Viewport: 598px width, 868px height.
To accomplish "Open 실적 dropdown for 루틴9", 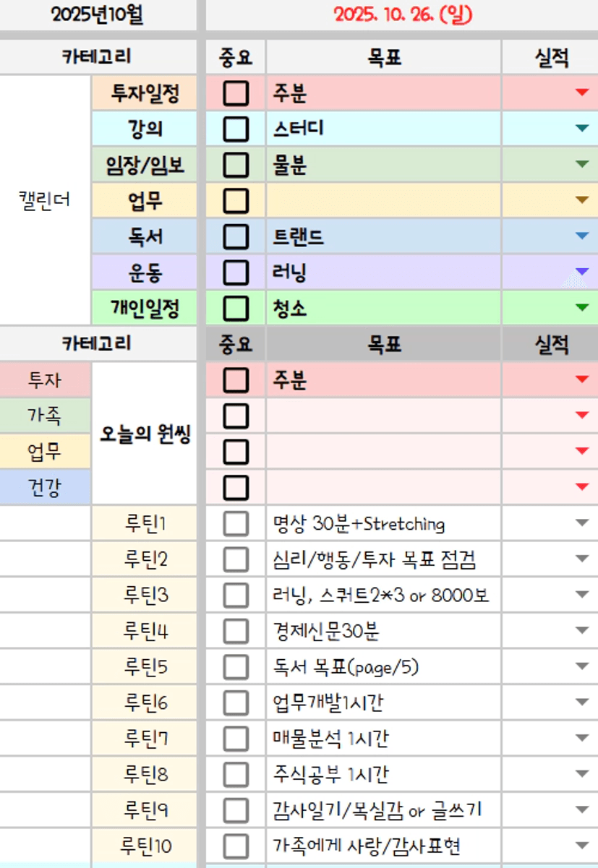I will coord(582,810).
